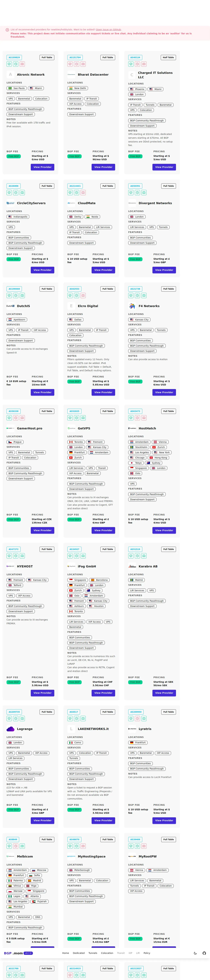Click the shield icon on CloudMate card
Screen dimensions: 210x980
coord(70,193)
